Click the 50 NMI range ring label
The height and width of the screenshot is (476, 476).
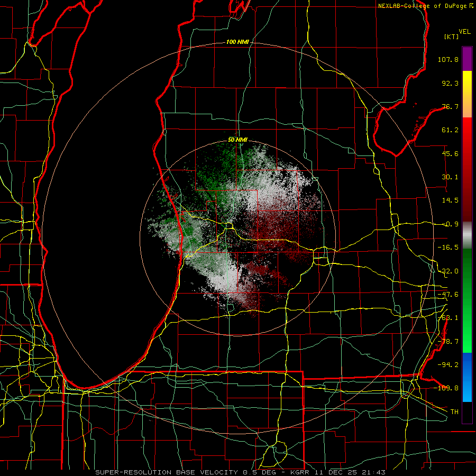237,140
